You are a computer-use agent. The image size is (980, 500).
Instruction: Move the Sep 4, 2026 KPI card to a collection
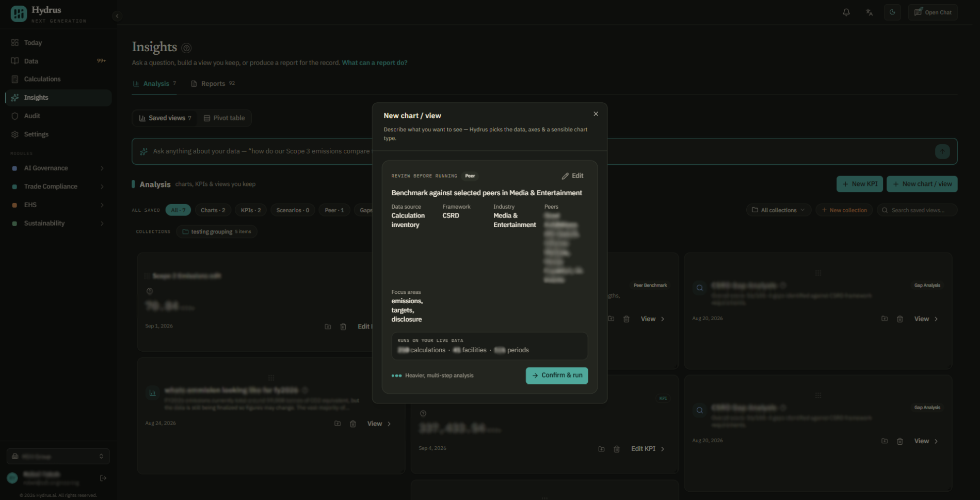point(601,449)
